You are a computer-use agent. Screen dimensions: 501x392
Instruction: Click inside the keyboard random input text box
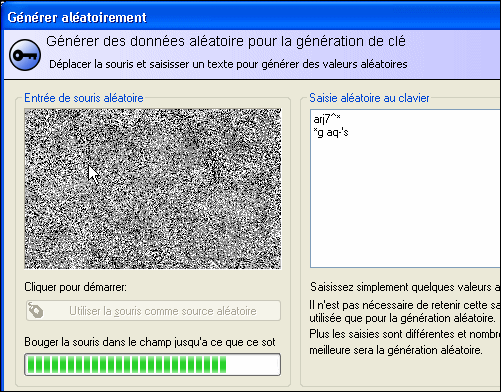coord(405,188)
